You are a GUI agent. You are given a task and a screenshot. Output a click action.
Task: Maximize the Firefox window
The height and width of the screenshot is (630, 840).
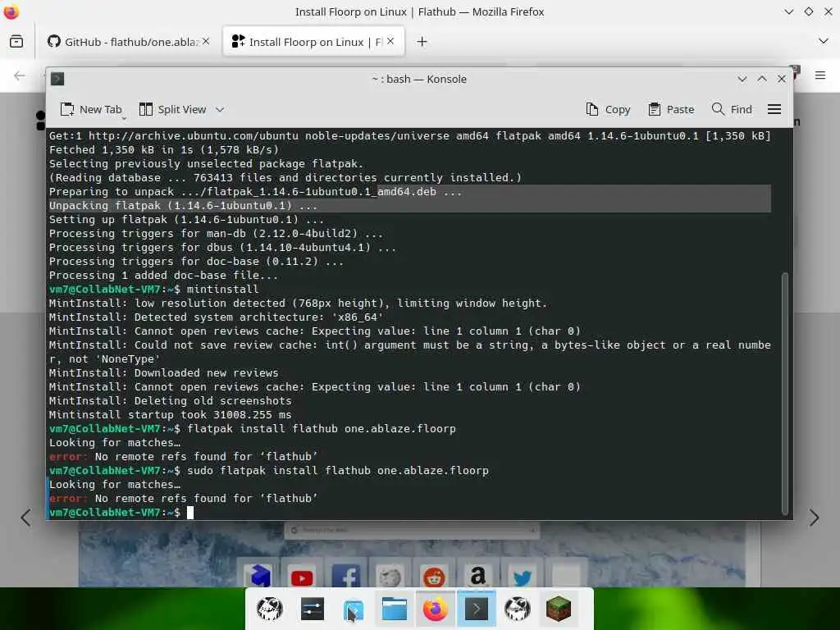808,11
